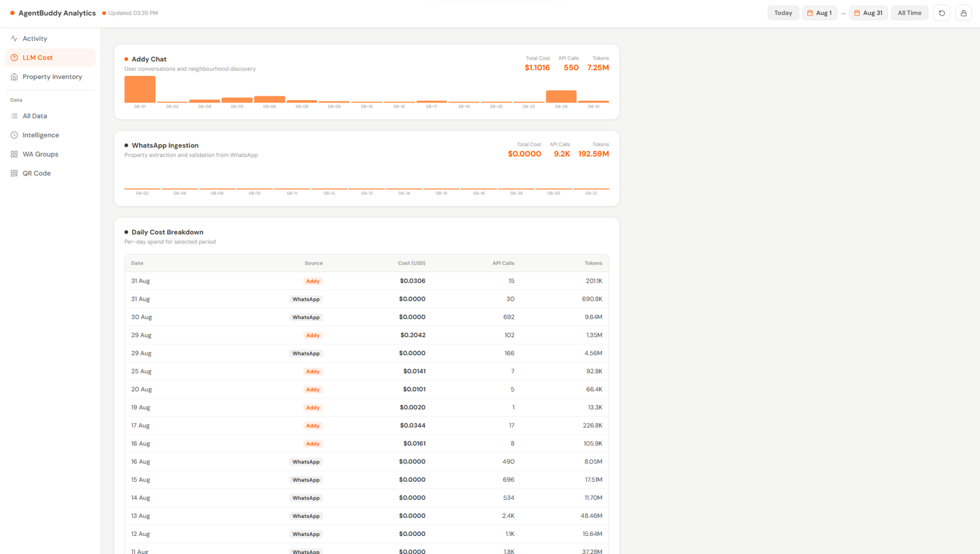Click the 08-06 bar in Addy Chat chart

click(x=270, y=99)
